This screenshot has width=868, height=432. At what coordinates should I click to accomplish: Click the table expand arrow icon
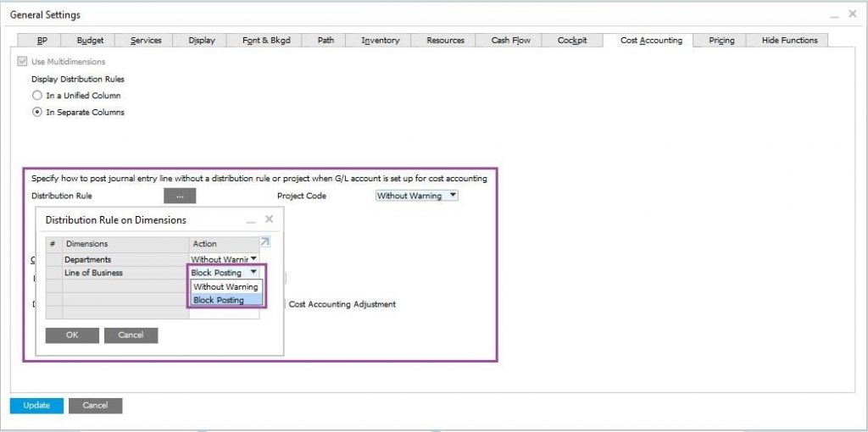(x=264, y=243)
